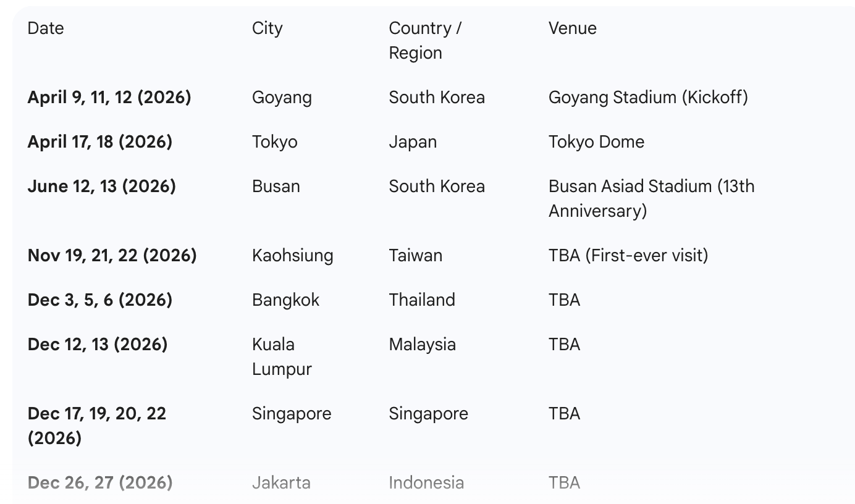Click the Taiwan country cell
Image resolution: width=855 pixels, height=504 pixels.
click(415, 256)
